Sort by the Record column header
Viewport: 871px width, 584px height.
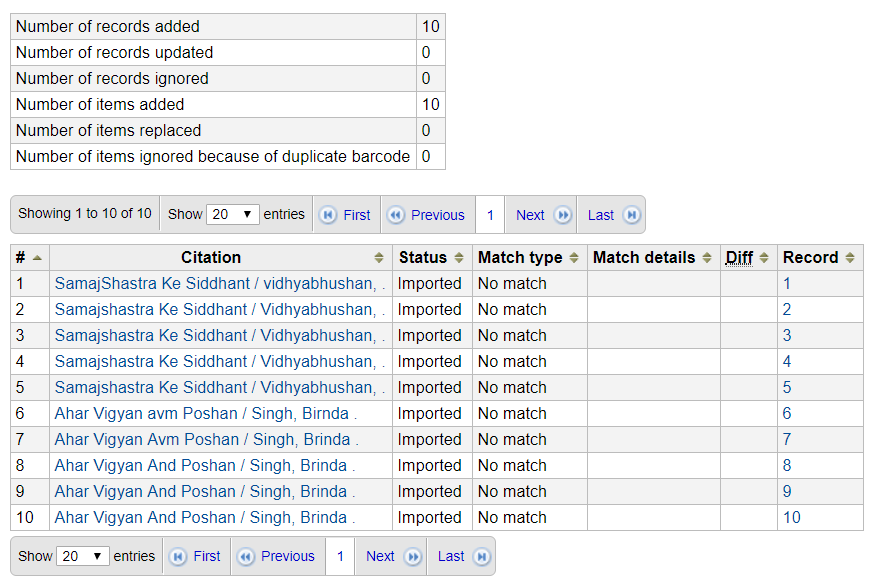pyautogui.click(x=820, y=258)
